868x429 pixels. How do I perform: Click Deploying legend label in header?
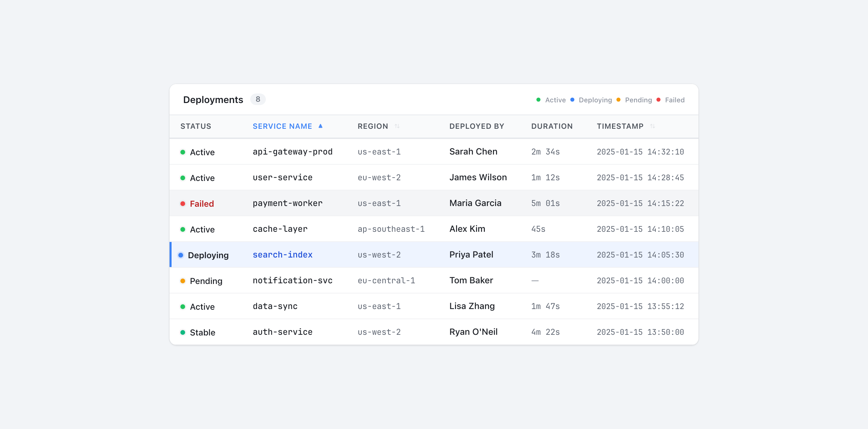(595, 100)
